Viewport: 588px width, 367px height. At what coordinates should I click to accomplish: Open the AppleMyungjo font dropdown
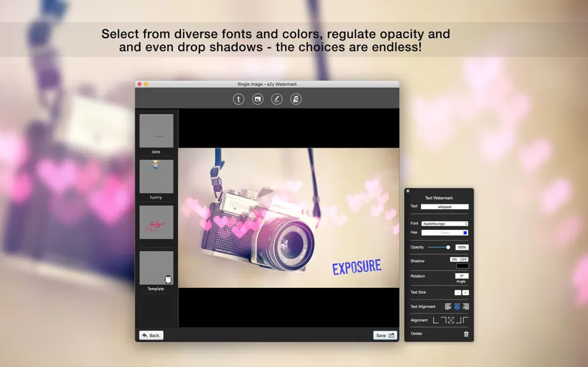pyautogui.click(x=445, y=224)
